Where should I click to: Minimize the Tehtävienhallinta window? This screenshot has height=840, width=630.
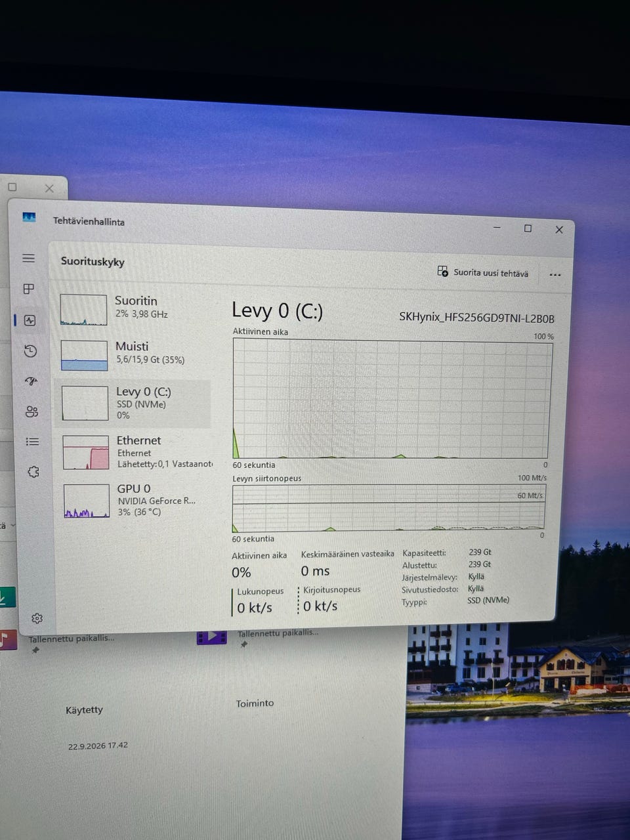point(497,227)
